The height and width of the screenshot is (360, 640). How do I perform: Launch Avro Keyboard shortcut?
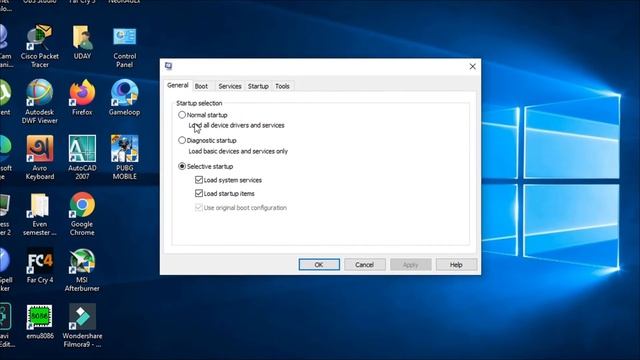coord(40,158)
